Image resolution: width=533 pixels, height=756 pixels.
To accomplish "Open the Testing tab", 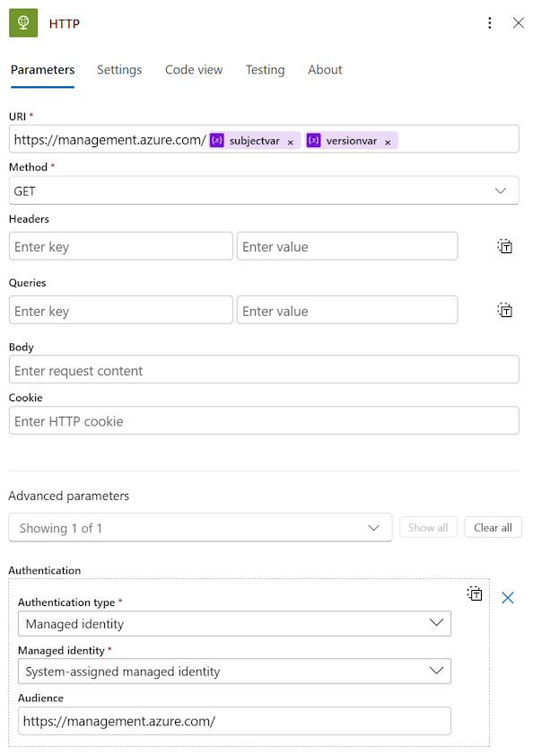I will 265,69.
